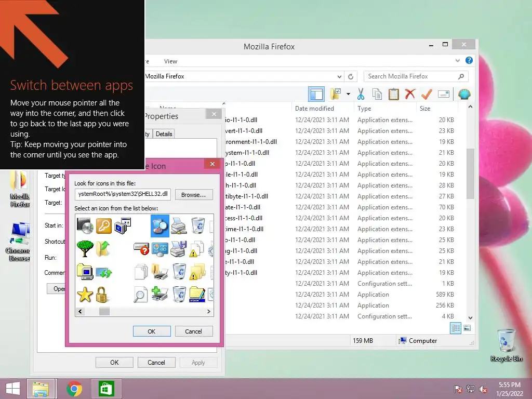Select the ronment-l1-1-0.dll file
This screenshot has height=399, width=532.
click(251, 142)
